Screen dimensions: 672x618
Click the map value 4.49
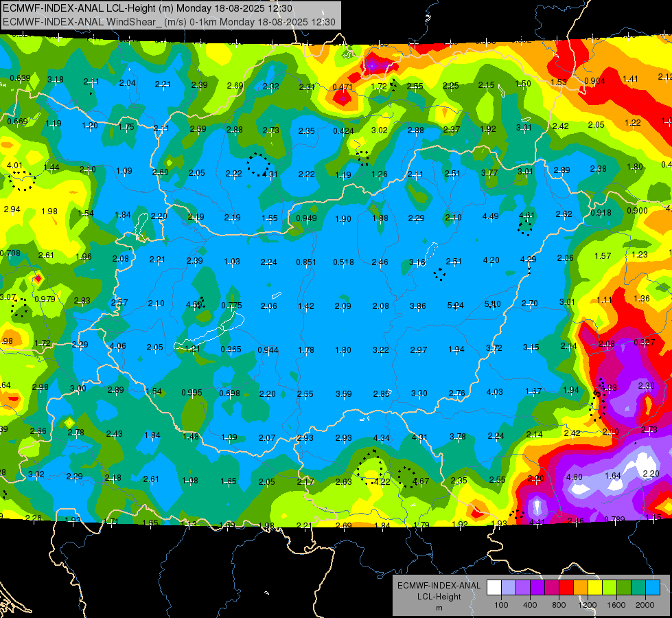point(491,216)
